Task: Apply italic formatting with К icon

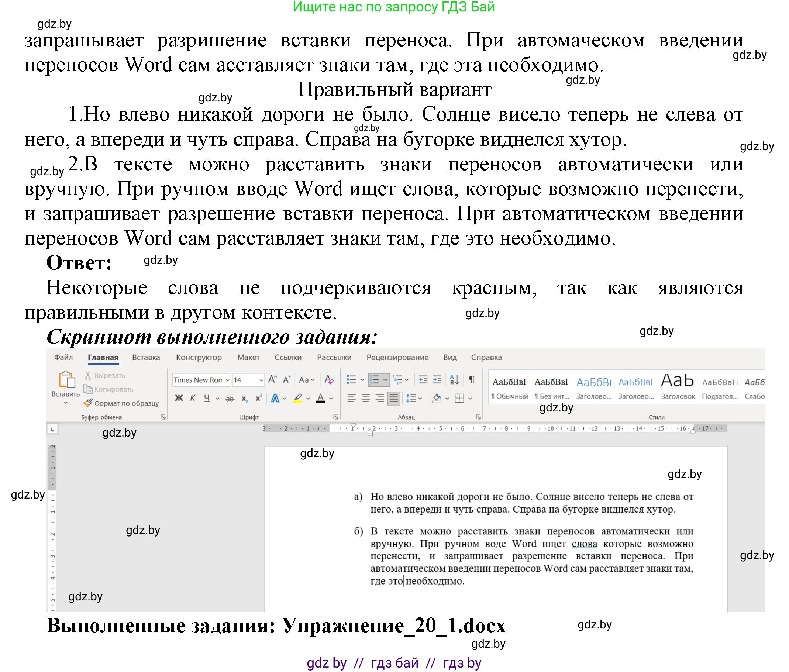Action: tap(193, 398)
